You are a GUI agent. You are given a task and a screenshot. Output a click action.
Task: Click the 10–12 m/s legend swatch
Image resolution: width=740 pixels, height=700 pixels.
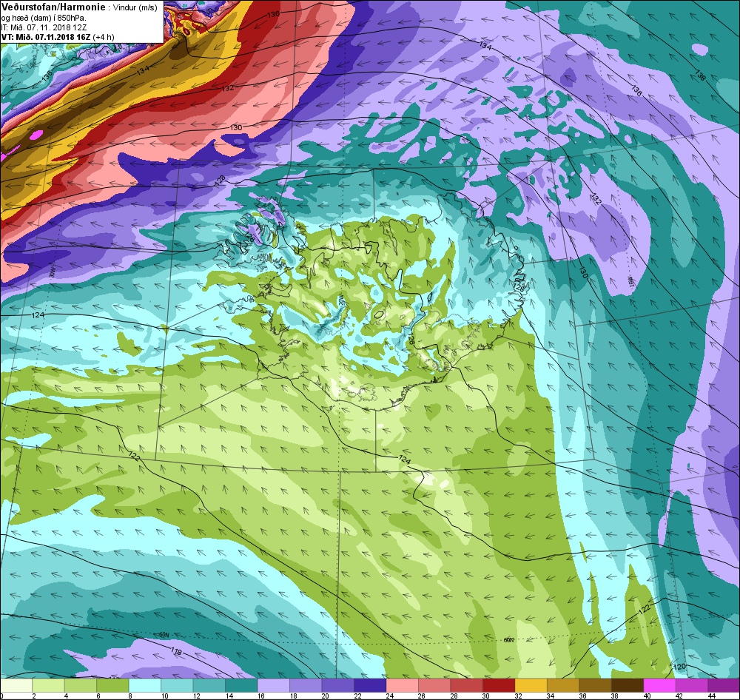[177, 685]
